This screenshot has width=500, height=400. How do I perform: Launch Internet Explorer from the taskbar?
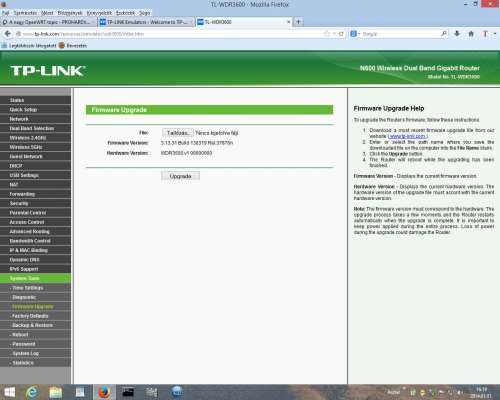tap(32, 392)
